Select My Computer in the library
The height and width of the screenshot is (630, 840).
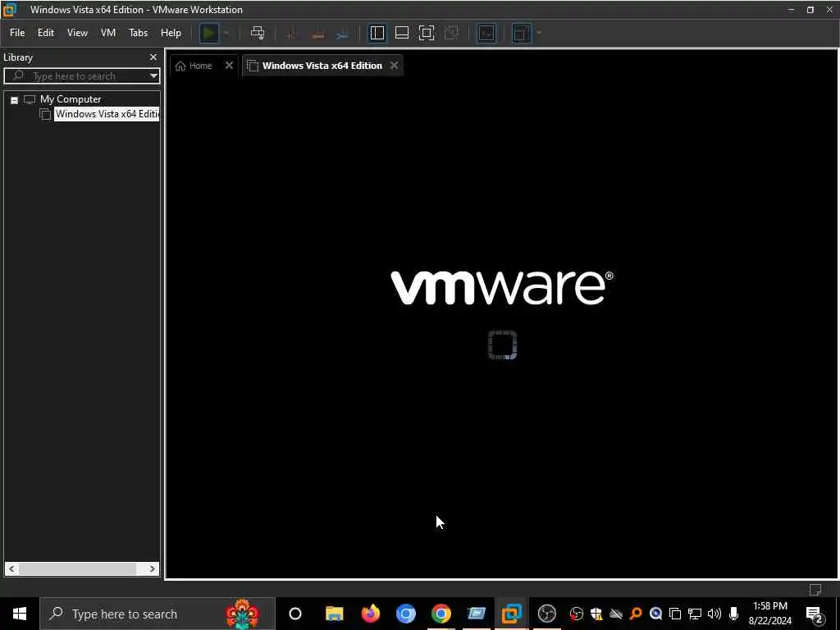coord(71,99)
